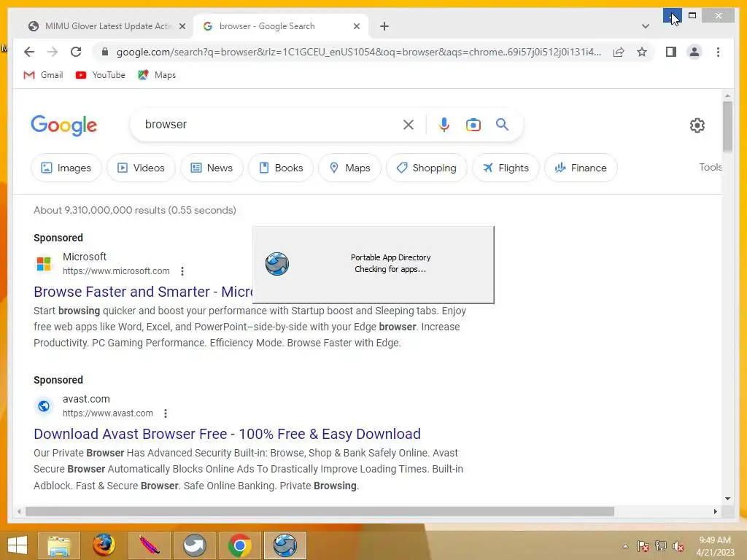This screenshot has height=560, width=747.
Task: Launch Firefox from taskbar
Action: click(104, 545)
